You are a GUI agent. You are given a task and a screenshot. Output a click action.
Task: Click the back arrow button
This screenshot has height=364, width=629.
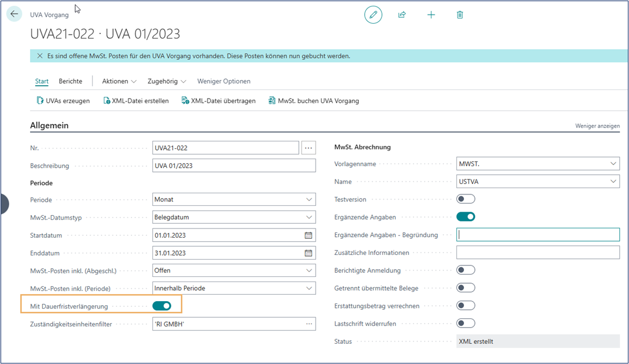click(x=14, y=14)
